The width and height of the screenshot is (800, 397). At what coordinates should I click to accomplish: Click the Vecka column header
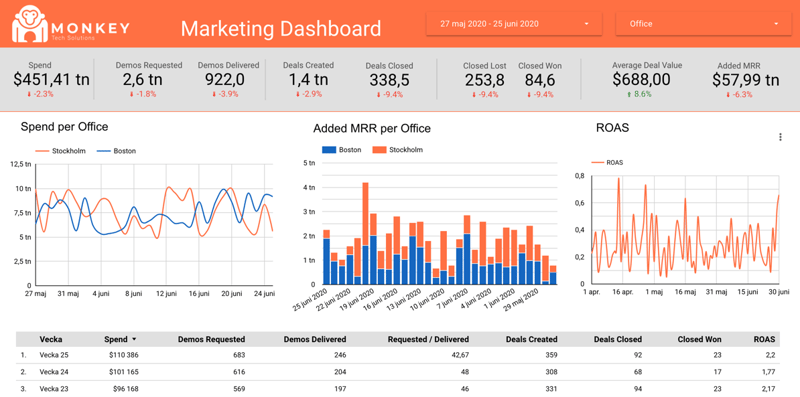[x=51, y=339]
